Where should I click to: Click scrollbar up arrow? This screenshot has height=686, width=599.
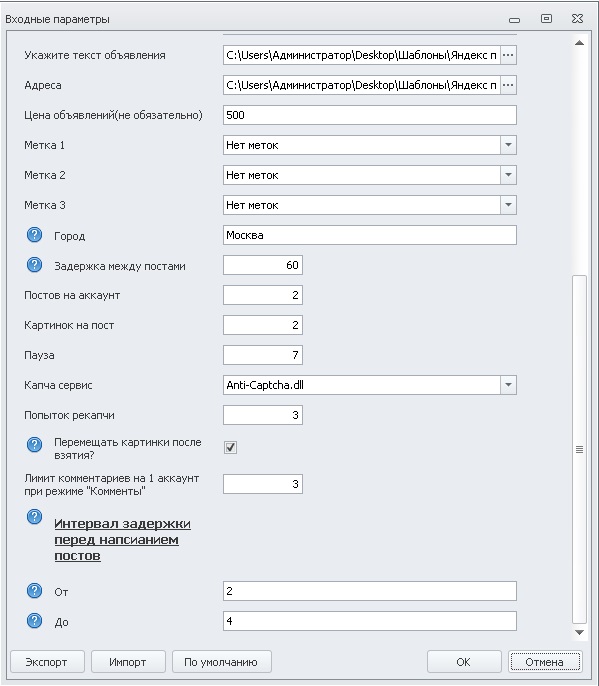click(x=579, y=43)
